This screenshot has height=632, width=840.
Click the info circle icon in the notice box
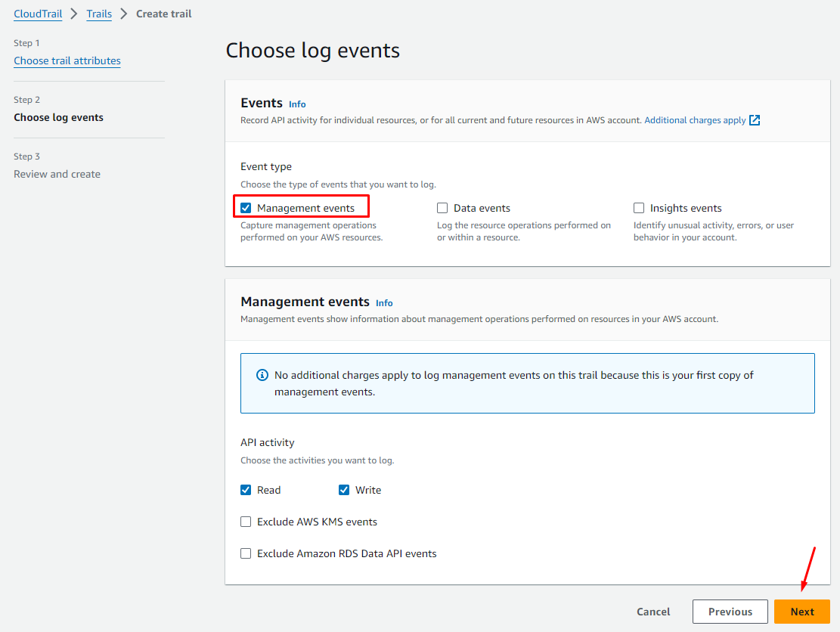[x=262, y=375]
